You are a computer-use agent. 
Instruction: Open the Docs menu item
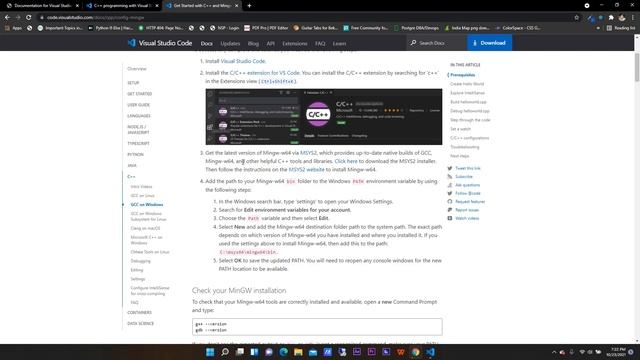tap(207, 43)
